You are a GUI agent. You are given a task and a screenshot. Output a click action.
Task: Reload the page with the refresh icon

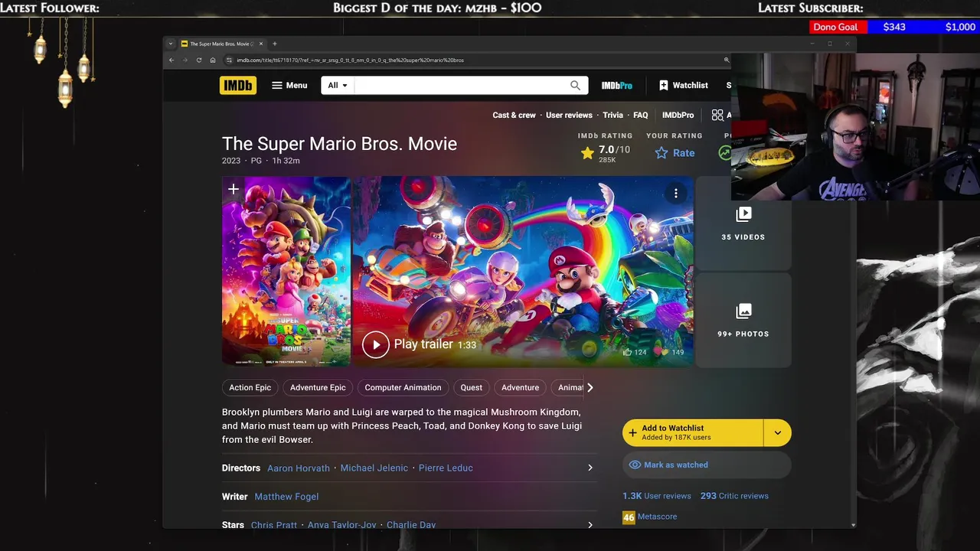tap(199, 60)
